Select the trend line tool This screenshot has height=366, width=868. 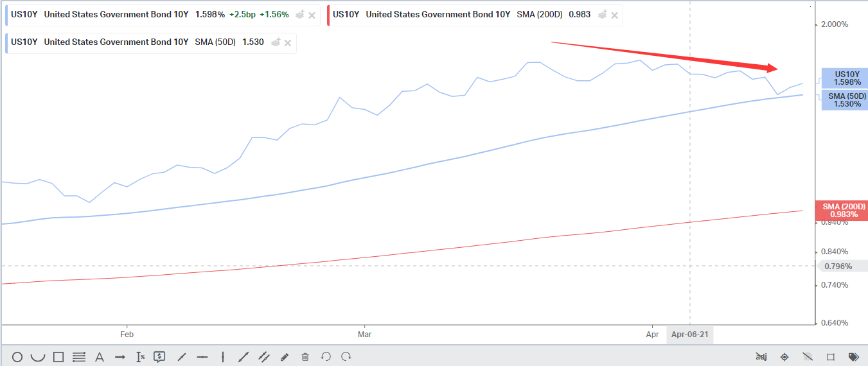(x=244, y=357)
